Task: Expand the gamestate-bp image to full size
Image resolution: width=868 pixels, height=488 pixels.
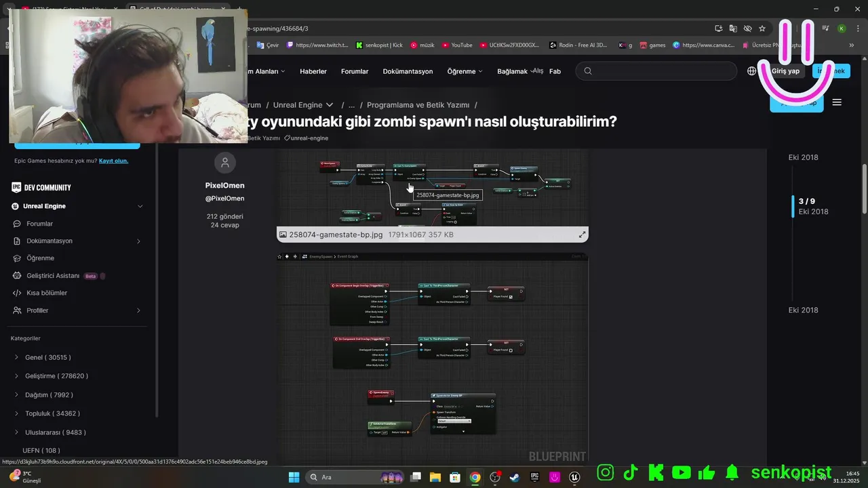Action: (582, 235)
